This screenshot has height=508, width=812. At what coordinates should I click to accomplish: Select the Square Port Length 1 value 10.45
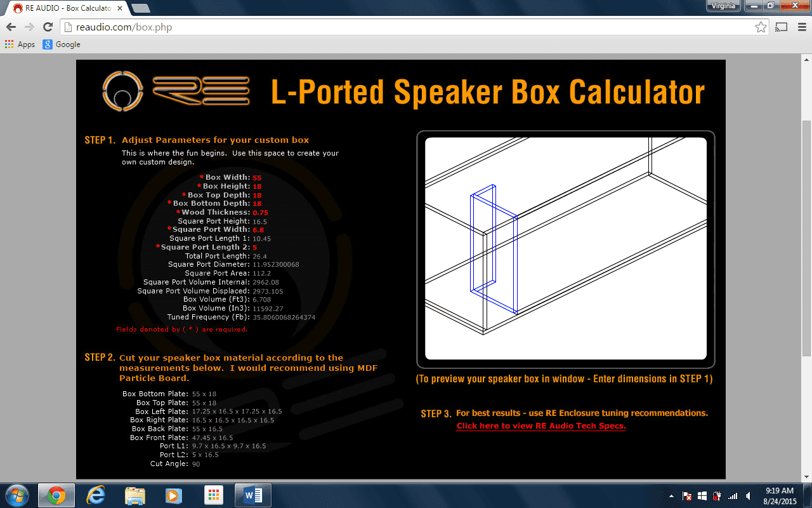[x=262, y=239]
